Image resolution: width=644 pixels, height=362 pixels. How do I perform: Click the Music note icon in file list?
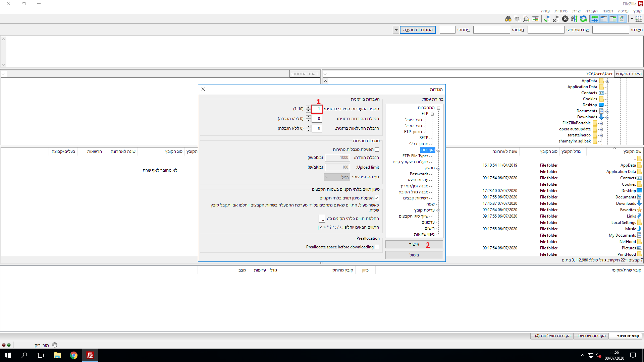(x=639, y=229)
